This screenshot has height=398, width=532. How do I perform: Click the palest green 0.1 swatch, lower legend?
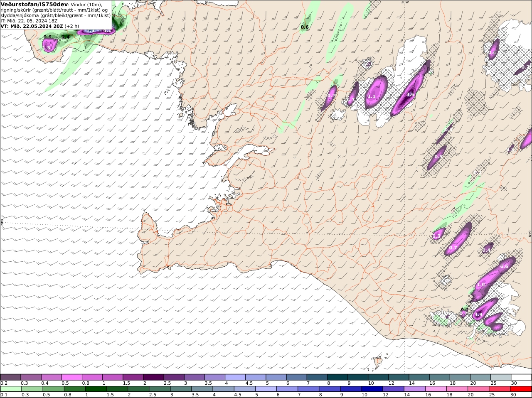pyautogui.click(x=11, y=389)
